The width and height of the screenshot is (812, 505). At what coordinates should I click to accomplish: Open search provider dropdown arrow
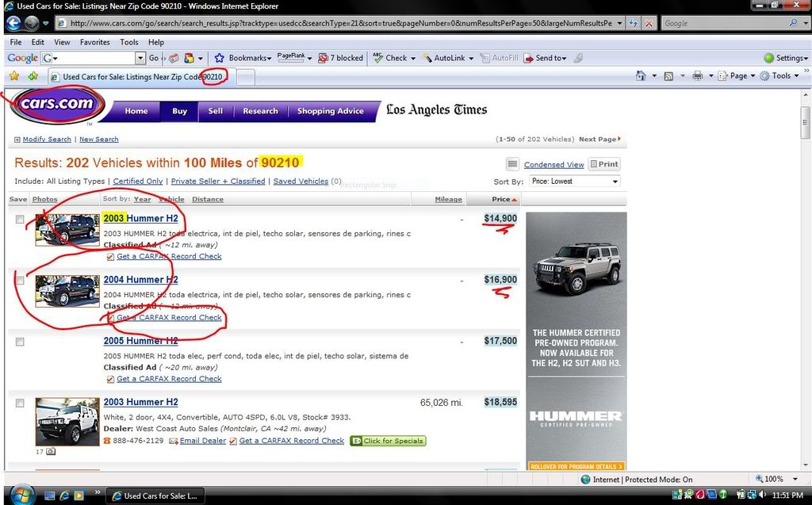(x=805, y=23)
